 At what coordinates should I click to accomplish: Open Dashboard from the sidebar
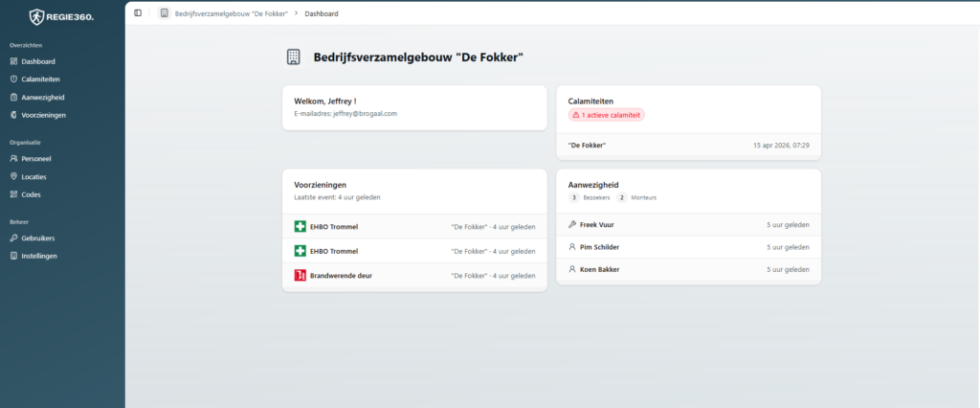tap(37, 61)
